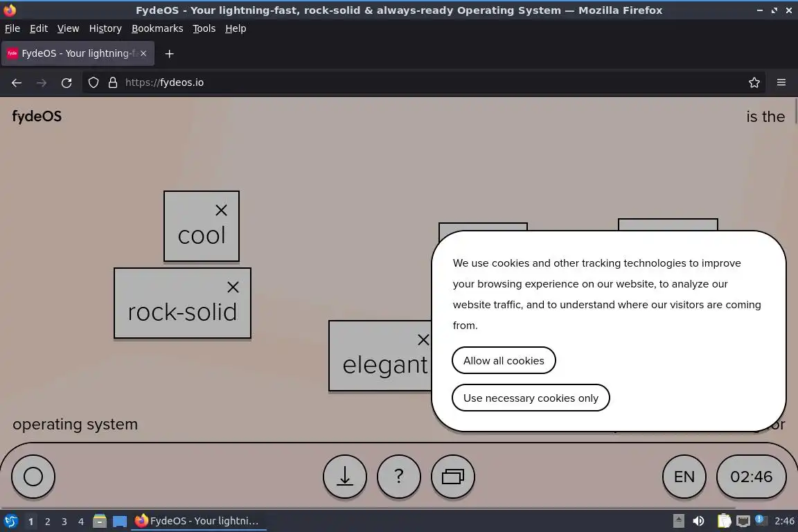This screenshot has height=532, width=798.
Task: Choose Use necessary cookies only
Action: click(x=531, y=398)
